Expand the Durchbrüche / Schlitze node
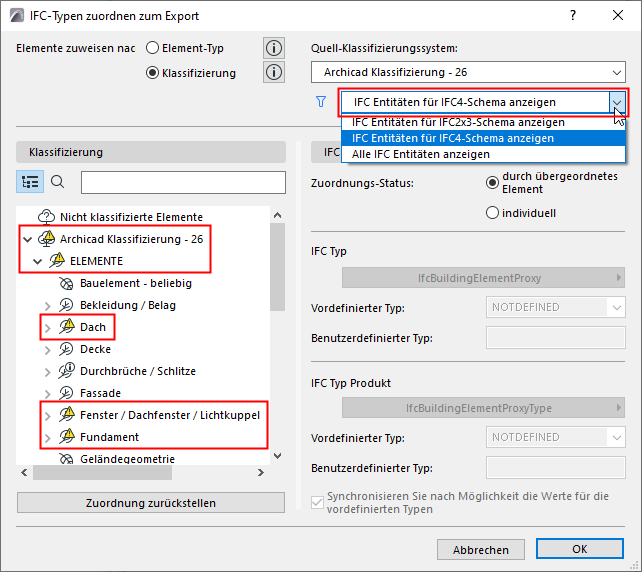Image resolution: width=642 pixels, height=572 pixels. click(x=47, y=372)
